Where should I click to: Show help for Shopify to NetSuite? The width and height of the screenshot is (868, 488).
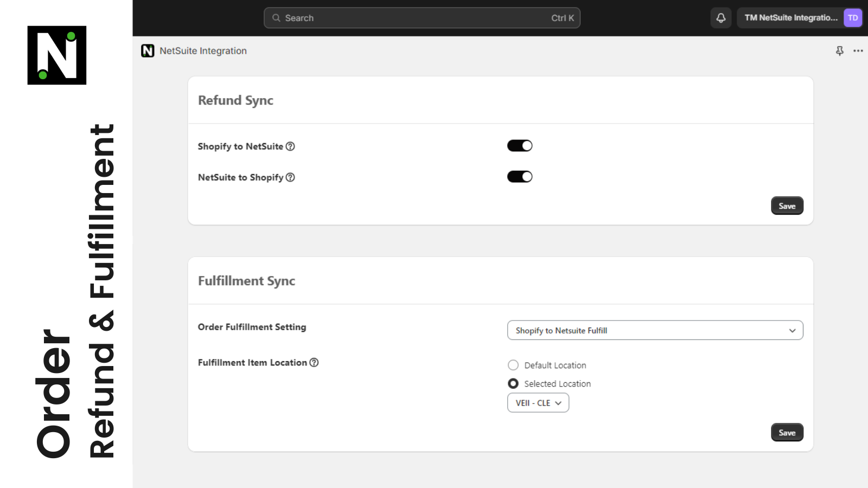pos(290,146)
